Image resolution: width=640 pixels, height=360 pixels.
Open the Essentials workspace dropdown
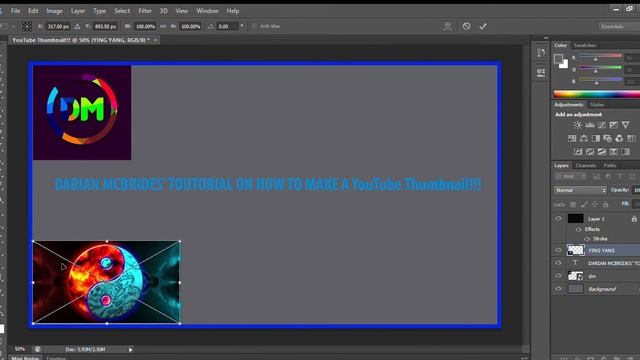(619, 27)
